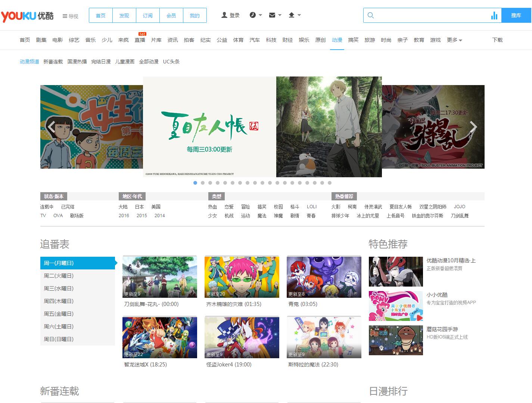532x403 pixels.
Task: Click the 搜库 search button
Action: point(516,15)
